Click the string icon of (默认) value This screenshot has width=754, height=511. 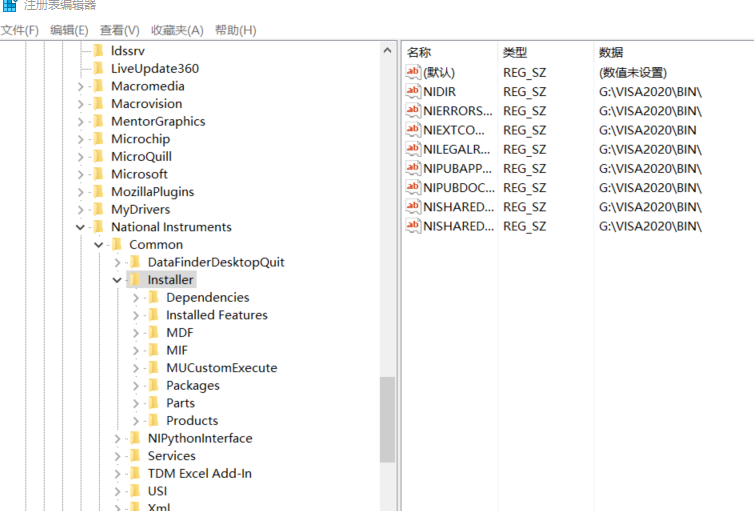click(x=413, y=72)
